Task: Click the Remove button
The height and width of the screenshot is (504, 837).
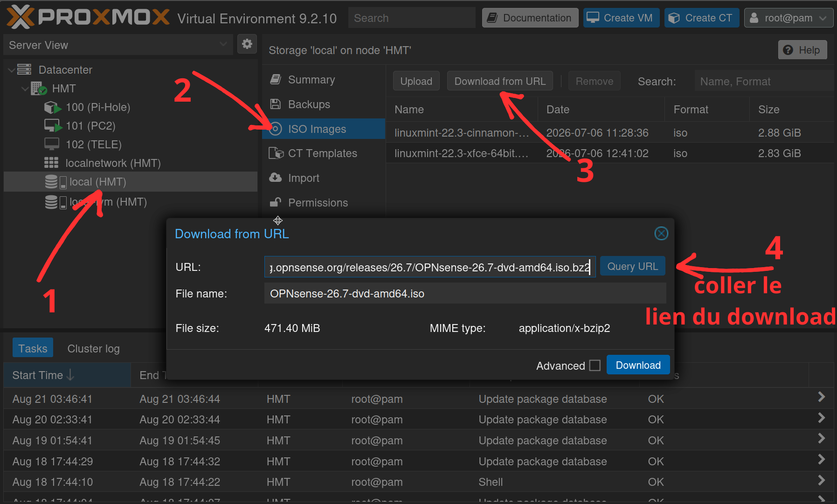Action: pos(594,81)
